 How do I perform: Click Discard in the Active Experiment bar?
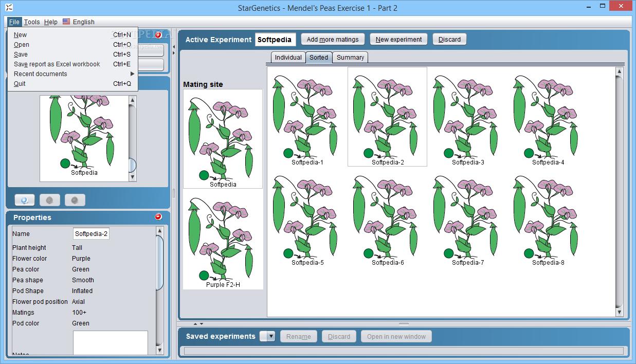[x=450, y=39]
